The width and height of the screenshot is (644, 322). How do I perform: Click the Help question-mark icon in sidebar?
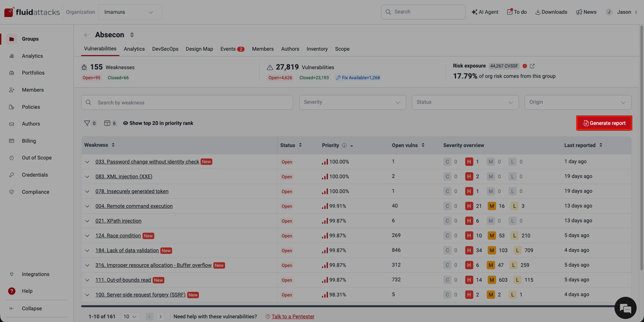(x=12, y=291)
